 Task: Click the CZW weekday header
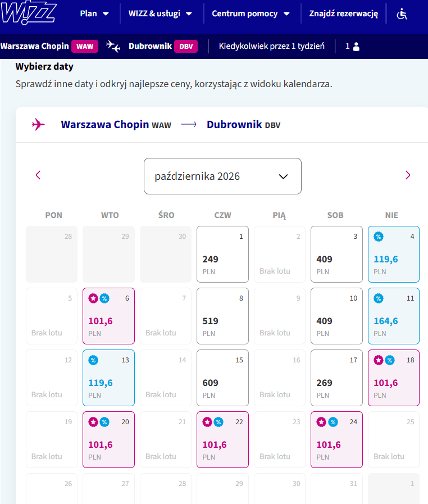point(222,215)
